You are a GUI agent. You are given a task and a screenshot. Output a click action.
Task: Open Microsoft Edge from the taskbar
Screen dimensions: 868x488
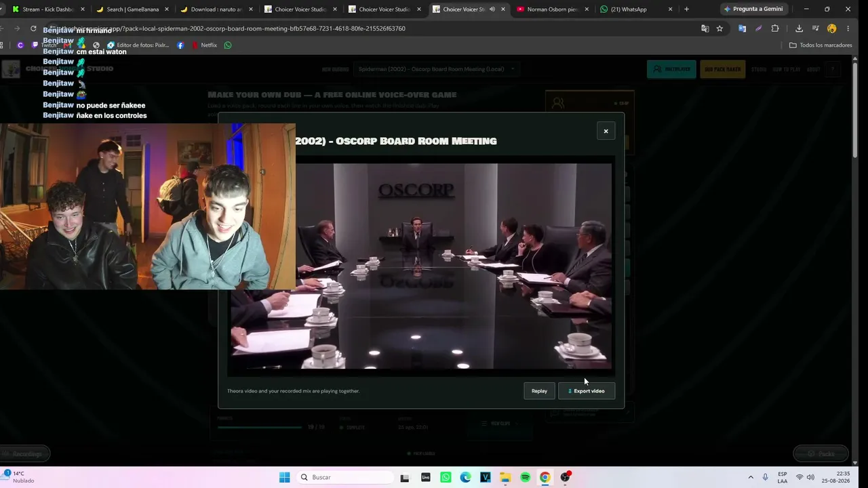[x=465, y=477]
